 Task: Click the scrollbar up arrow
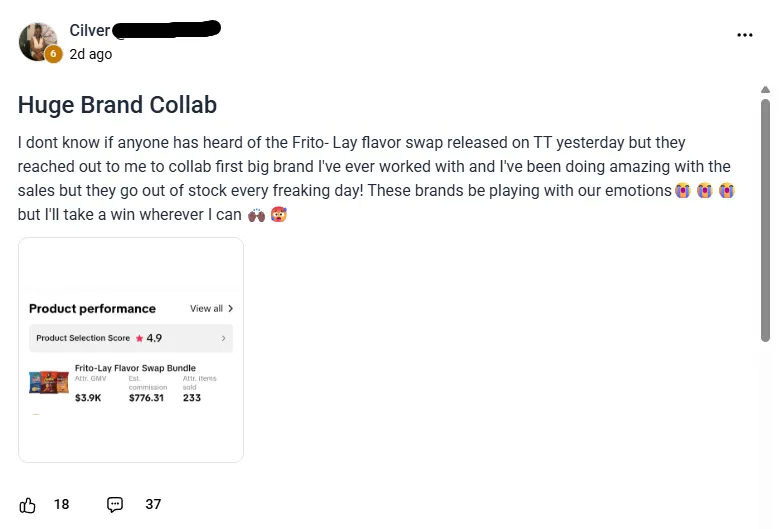(x=765, y=90)
